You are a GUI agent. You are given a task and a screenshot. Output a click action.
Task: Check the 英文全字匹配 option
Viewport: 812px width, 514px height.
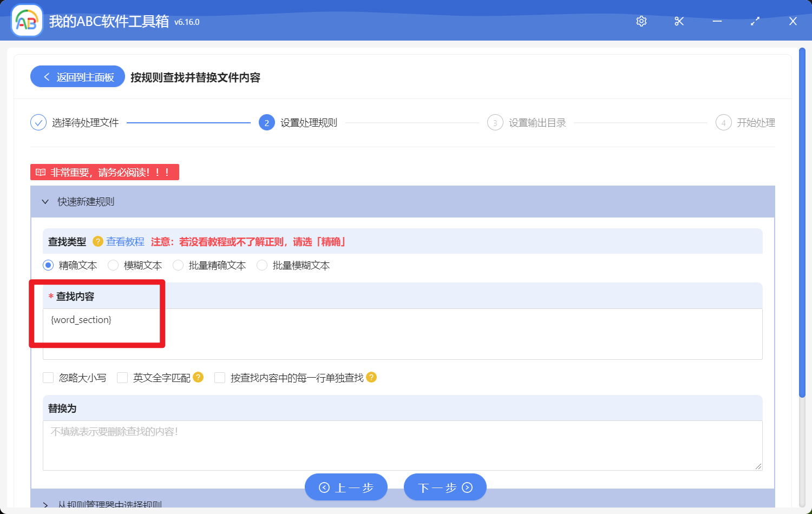(x=122, y=377)
